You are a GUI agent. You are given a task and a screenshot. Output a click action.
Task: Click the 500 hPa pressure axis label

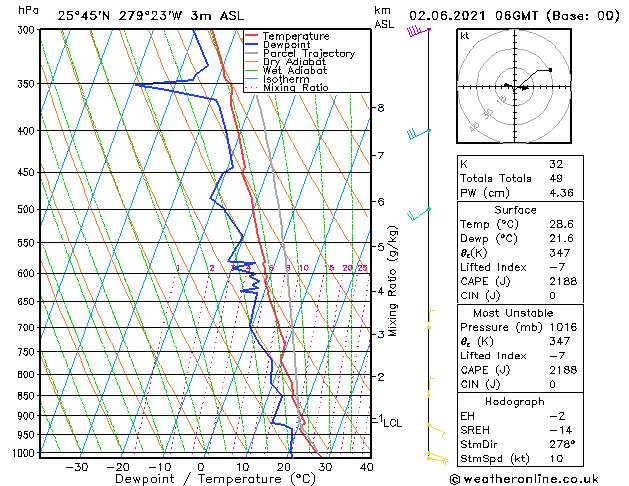pos(28,209)
